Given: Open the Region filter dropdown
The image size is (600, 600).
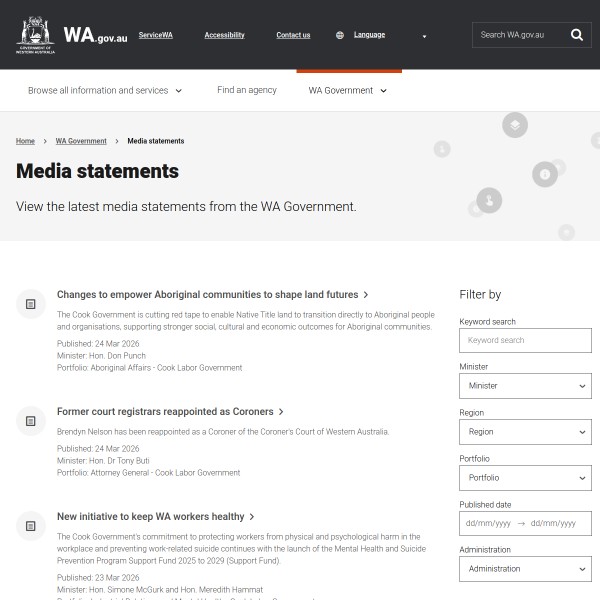Looking at the screenshot, I should point(525,432).
